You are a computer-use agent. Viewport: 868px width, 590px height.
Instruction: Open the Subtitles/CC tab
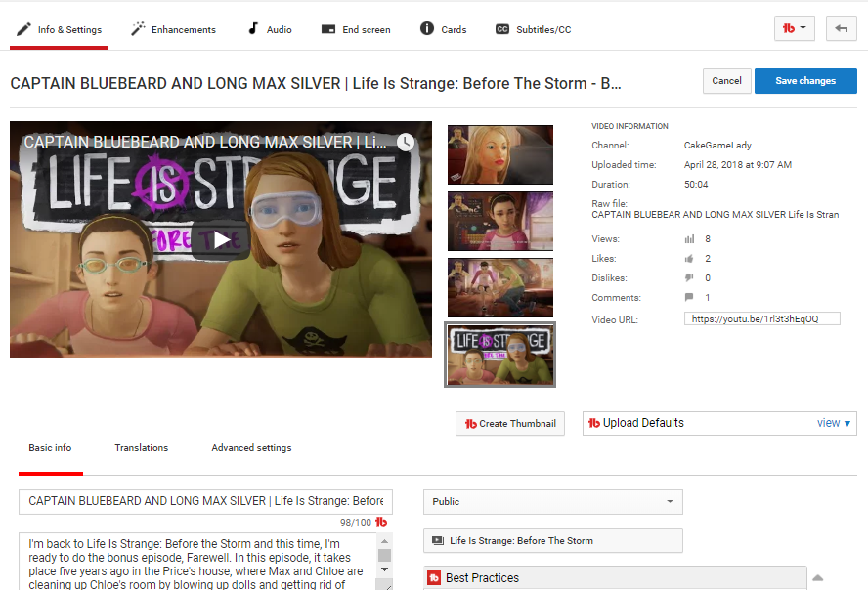tap(533, 30)
